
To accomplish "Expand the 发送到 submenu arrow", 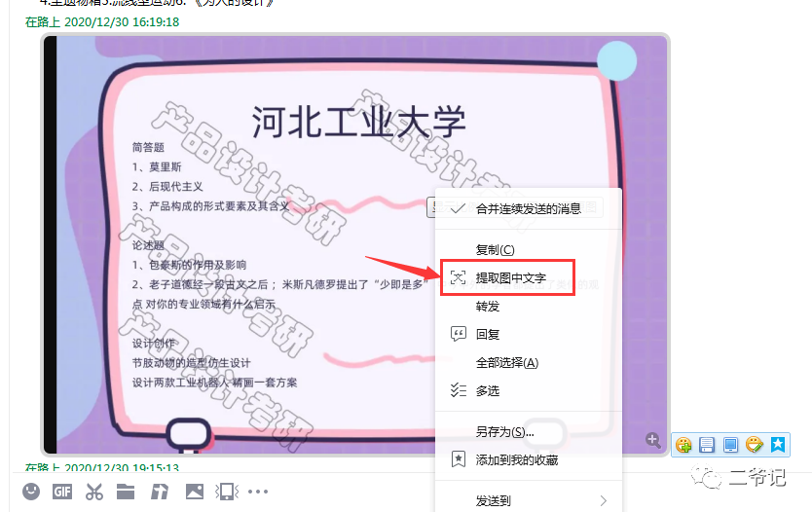I will [x=603, y=500].
